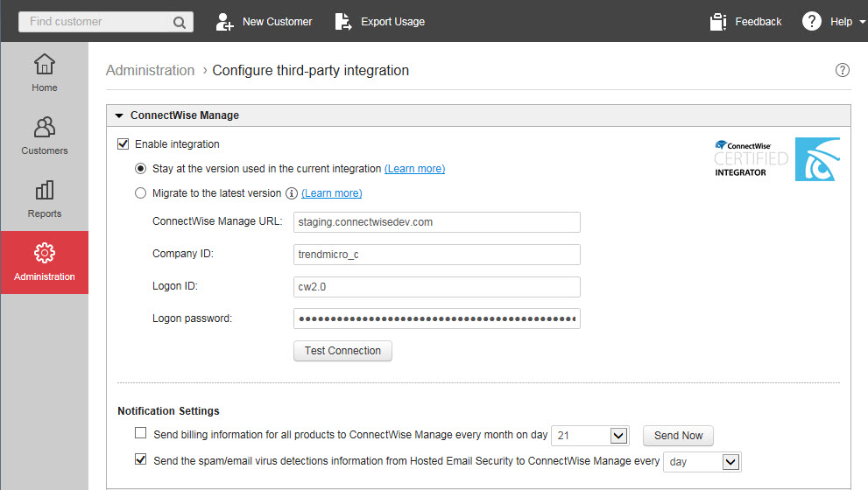This screenshot has width=868, height=490.
Task: Click the New Customer icon
Action: coord(225,22)
